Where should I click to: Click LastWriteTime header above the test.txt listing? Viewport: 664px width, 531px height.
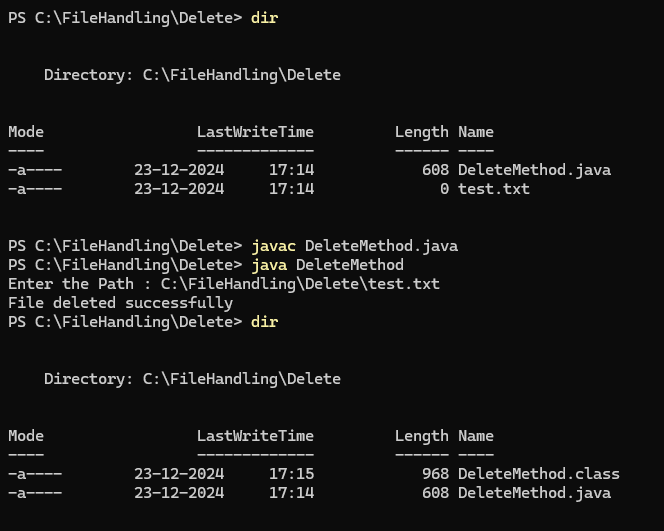tap(255, 132)
